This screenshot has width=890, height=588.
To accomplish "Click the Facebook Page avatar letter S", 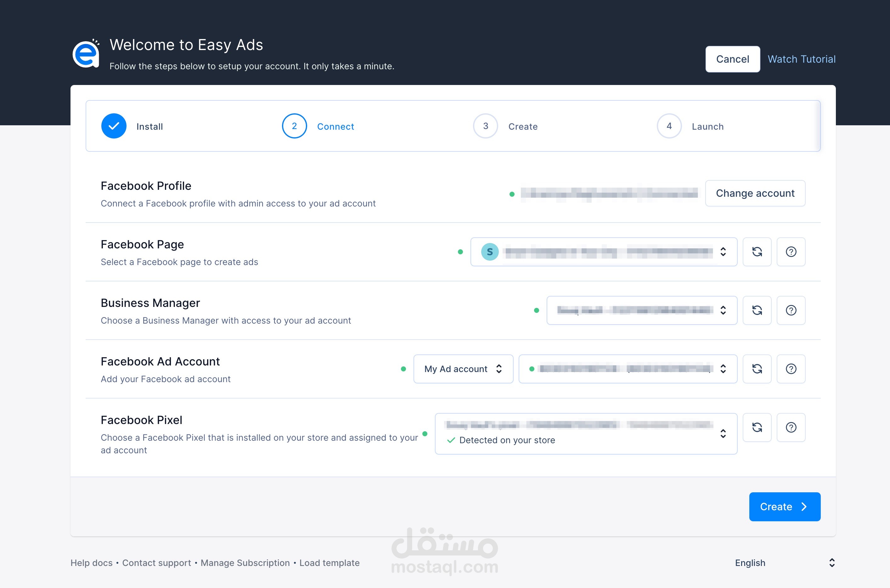I will 490,252.
